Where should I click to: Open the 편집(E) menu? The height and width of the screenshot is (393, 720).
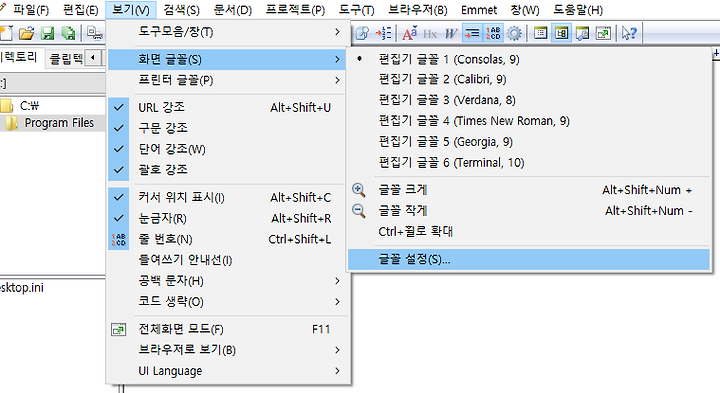tap(80, 10)
